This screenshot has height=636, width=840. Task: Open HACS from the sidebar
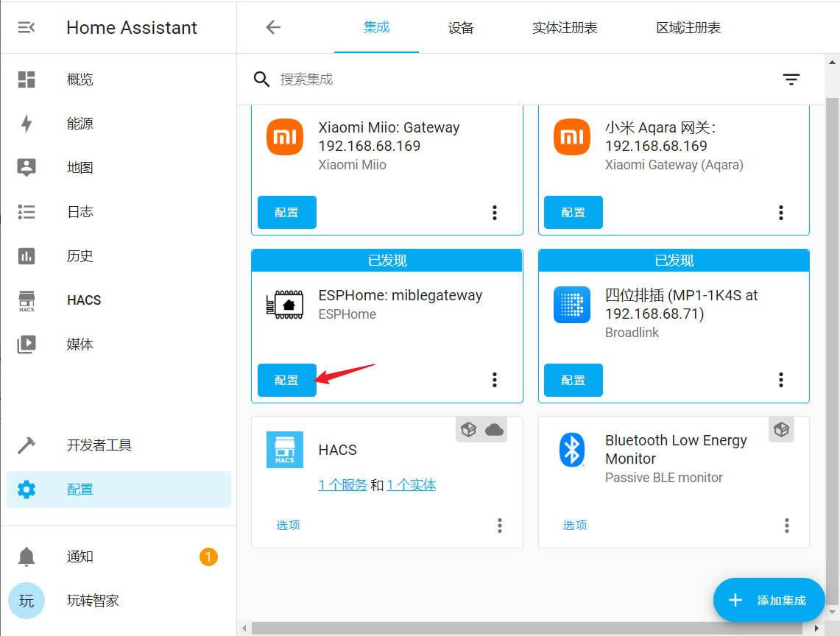pyautogui.click(x=119, y=300)
